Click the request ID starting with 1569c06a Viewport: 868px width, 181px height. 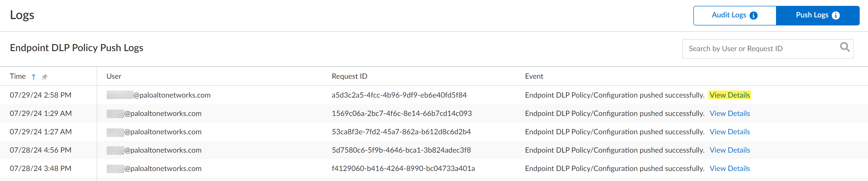(x=402, y=113)
